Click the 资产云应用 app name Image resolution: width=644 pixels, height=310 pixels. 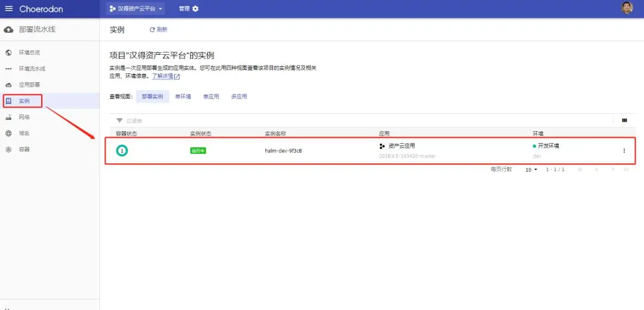pyautogui.click(x=401, y=146)
